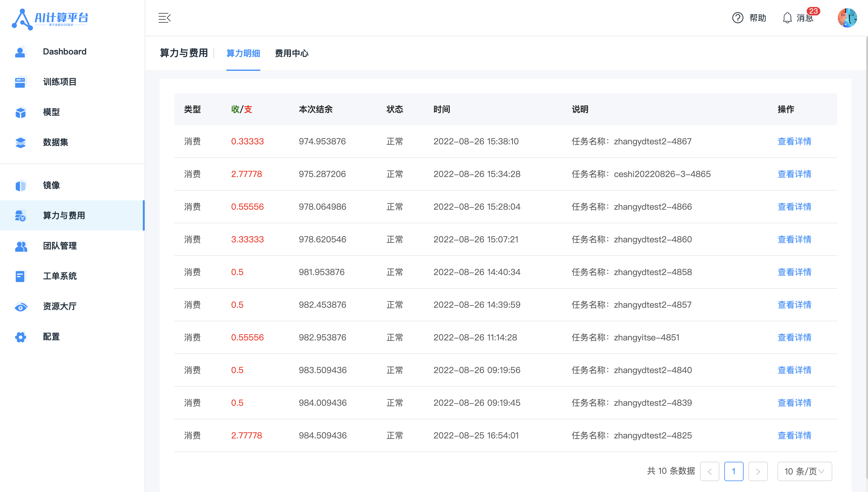Switch to the 算力明细 tab
This screenshot has width=868, height=492.
click(243, 53)
